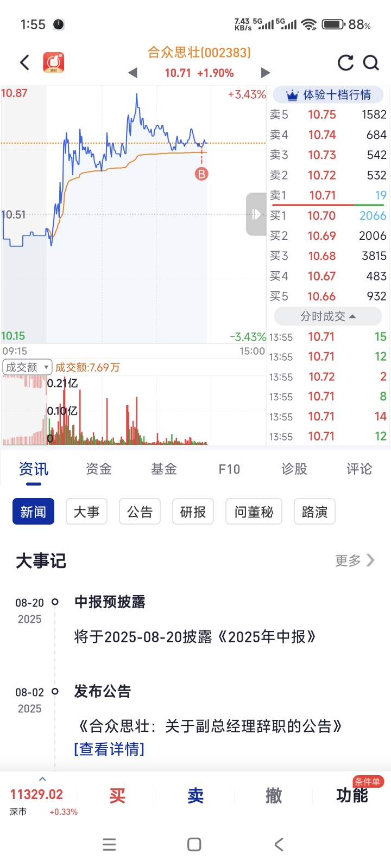Tap the back arrow icon
Screen dimensions: 391x868
click(24, 62)
